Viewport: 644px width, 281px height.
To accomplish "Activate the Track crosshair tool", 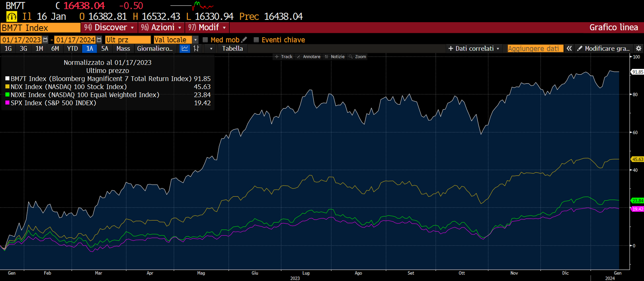I will pyautogui.click(x=284, y=57).
